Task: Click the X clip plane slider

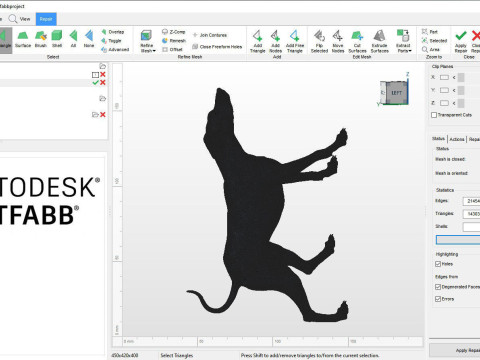Action: (461, 77)
